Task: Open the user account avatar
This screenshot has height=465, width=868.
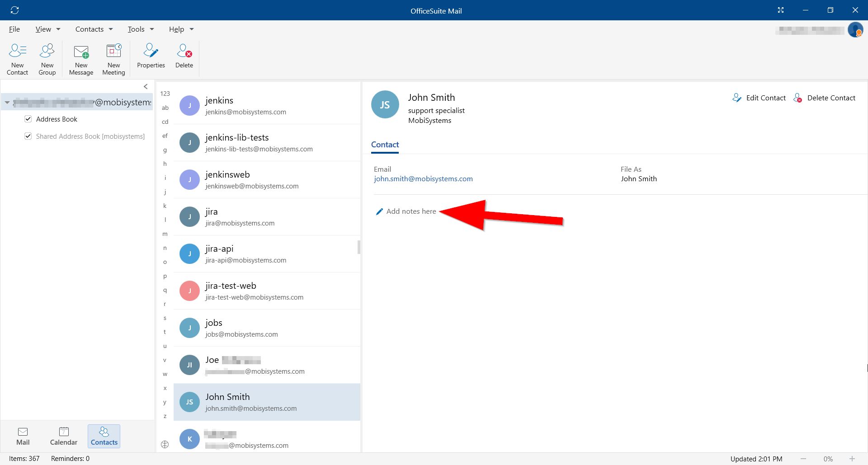Action: pyautogui.click(x=856, y=30)
